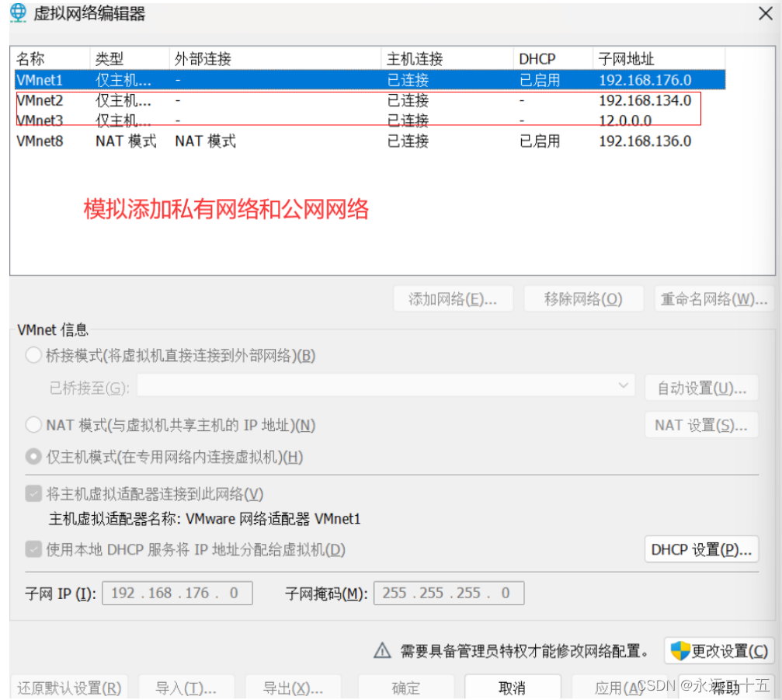
Task: Click the network globe icon in title bar
Action: tap(17, 13)
